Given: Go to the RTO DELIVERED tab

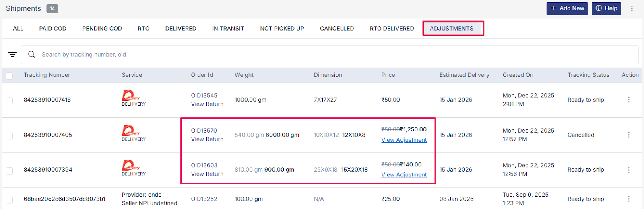Looking at the screenshot, I should coord(392,29).
